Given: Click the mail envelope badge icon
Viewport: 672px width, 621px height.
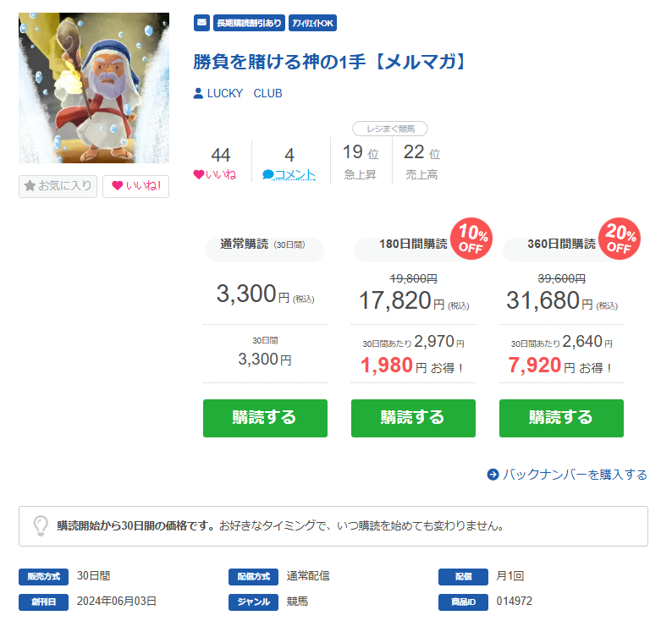Looking at the screenshot, I should coord(202,23).
